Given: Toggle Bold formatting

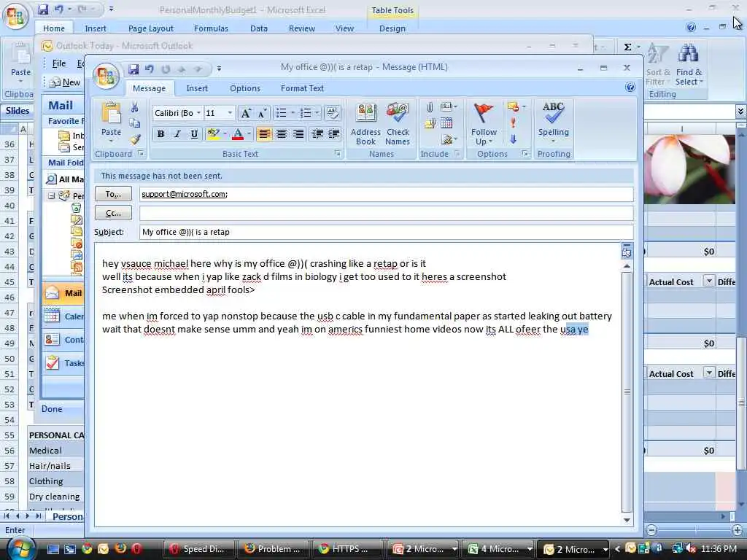Looking at the screenshot, I should (x=161, y=134).
